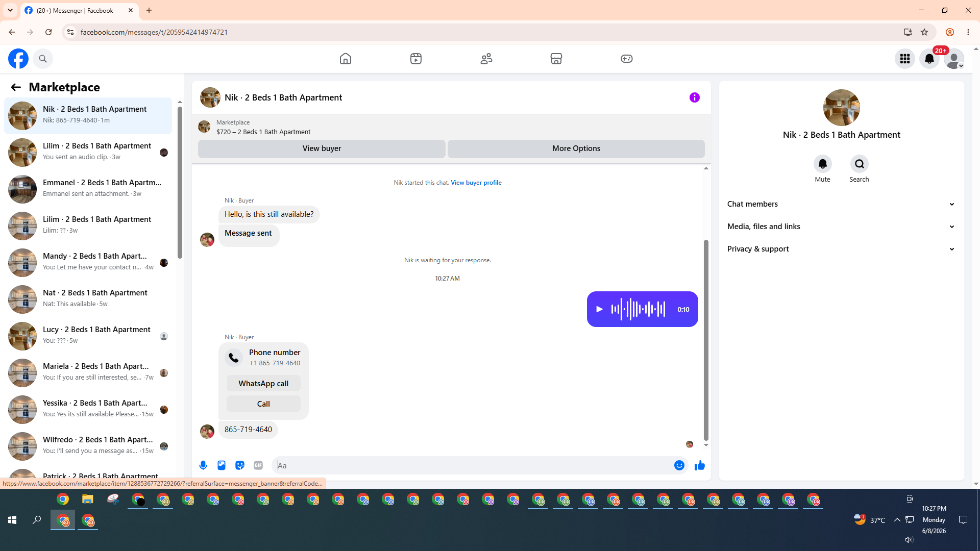Screen dimensions: 980x551
Task: Expand Chat members
Action: [x=842, y=204]
